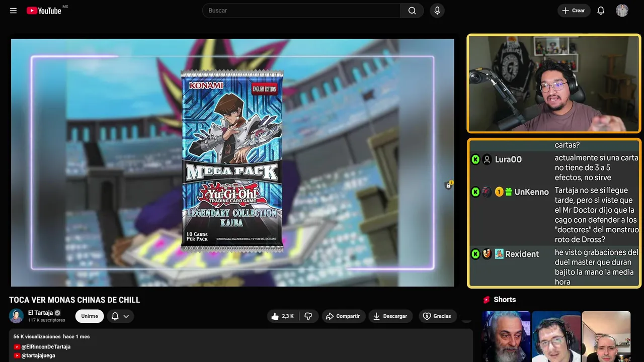Click the Compartir share button

[343, 316]
